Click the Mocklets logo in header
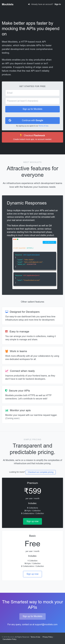Viewport: 65px width, 644px height. [8, 4]
